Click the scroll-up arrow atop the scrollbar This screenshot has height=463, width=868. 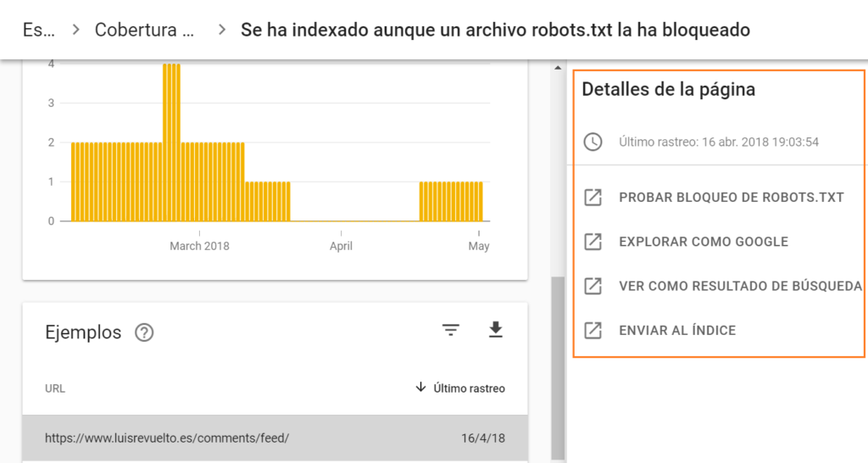pos(557,67)
